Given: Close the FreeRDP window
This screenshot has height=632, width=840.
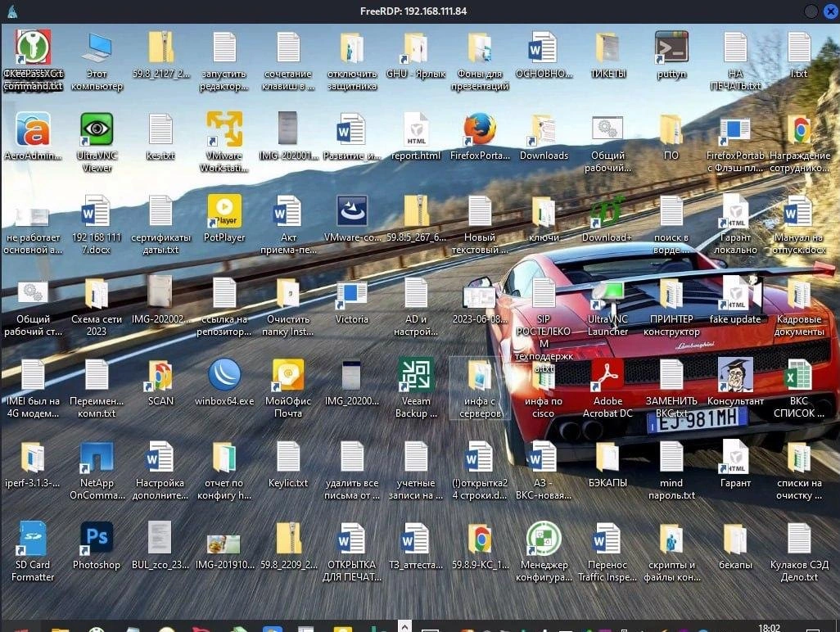Looking at the screenshot, I should tap(829, 11).
